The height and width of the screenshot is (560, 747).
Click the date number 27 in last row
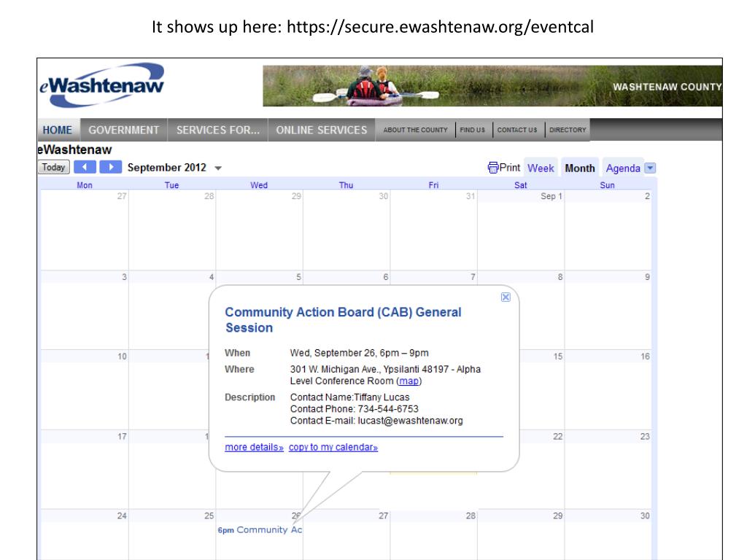coord(384,516)
